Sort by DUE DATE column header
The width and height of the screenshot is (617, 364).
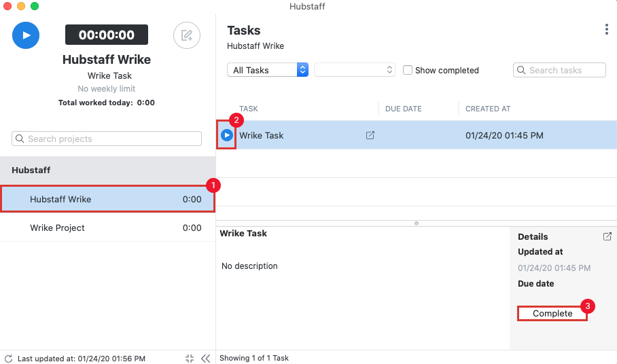404,109
